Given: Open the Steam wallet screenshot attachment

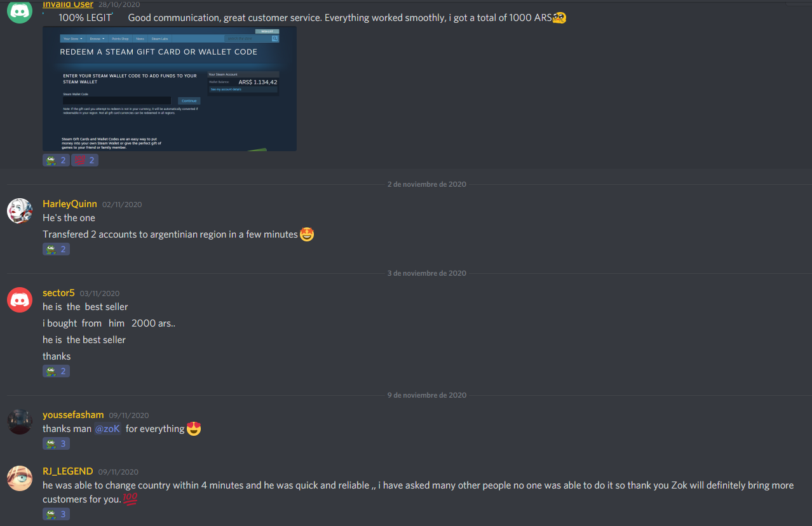Looking at the screenshot, I should click(x=170, y=89).
